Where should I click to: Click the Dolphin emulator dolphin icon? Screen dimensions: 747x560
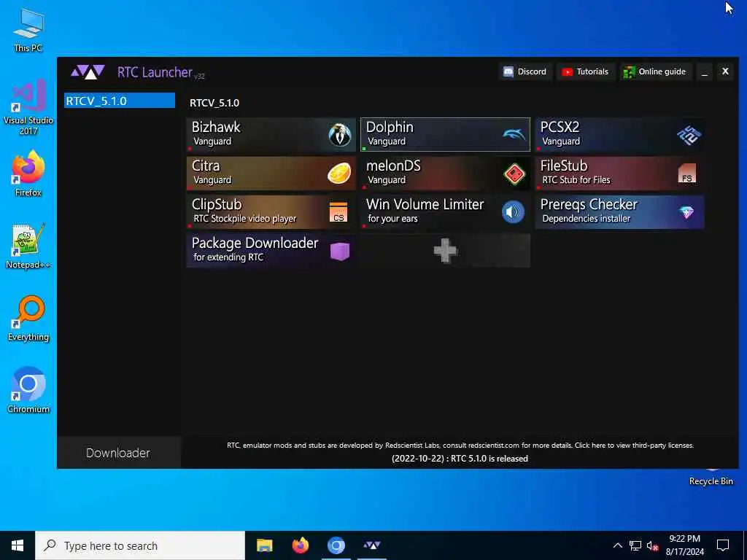click(x=514, y=135)
